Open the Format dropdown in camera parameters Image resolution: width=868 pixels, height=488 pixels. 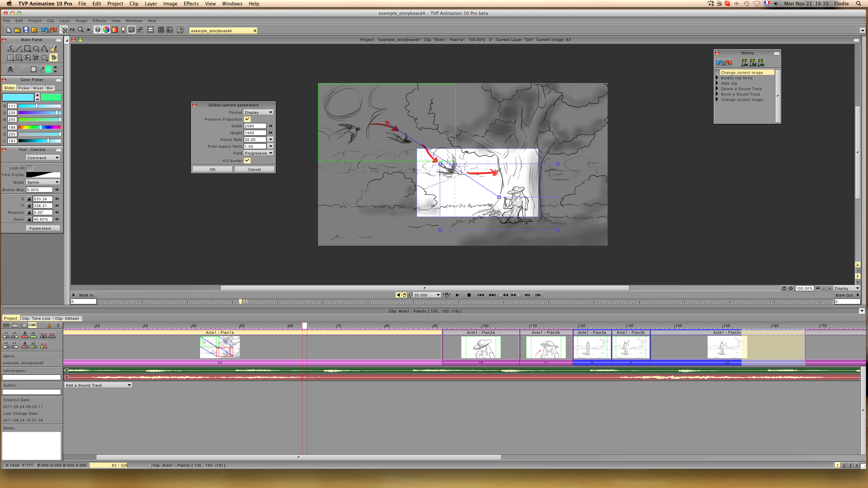(x=259, y=113)
